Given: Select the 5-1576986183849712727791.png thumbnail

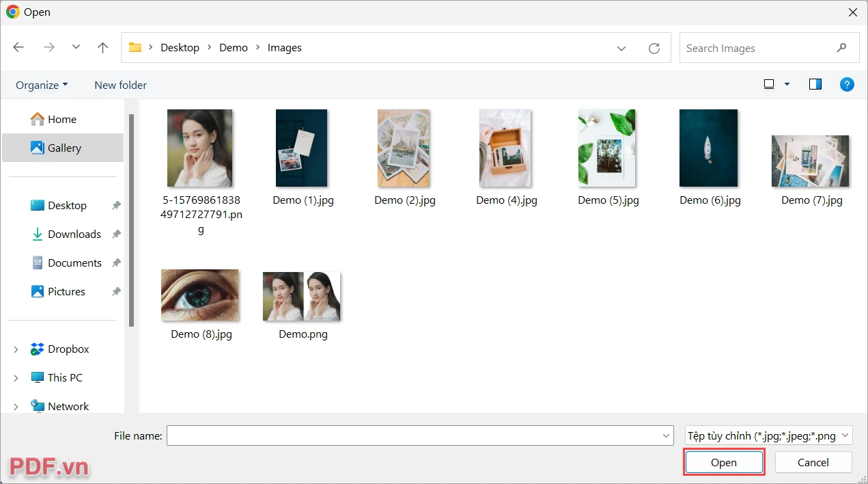Looking at the screenshot, I should coord(199,148).
